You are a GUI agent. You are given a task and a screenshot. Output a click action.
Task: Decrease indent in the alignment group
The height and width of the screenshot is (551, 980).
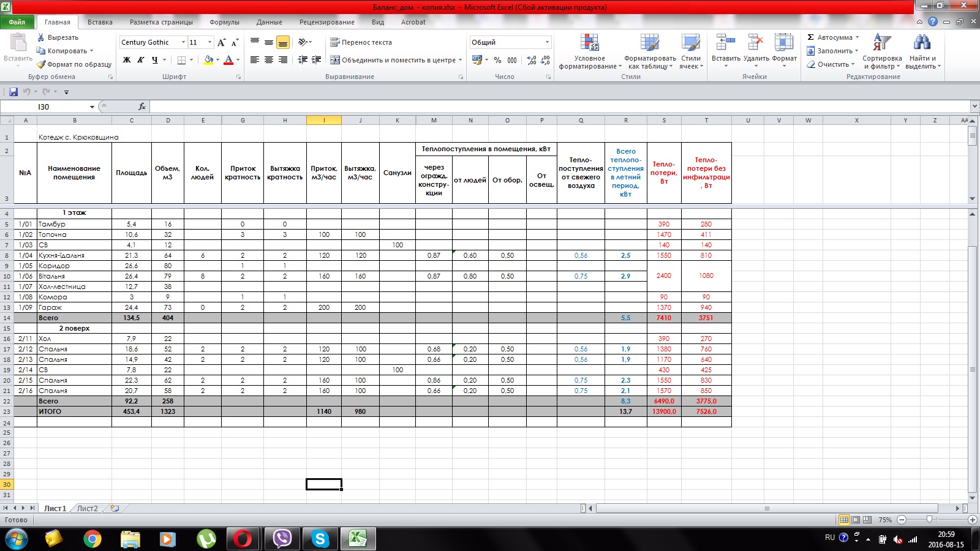click(303, 60)
